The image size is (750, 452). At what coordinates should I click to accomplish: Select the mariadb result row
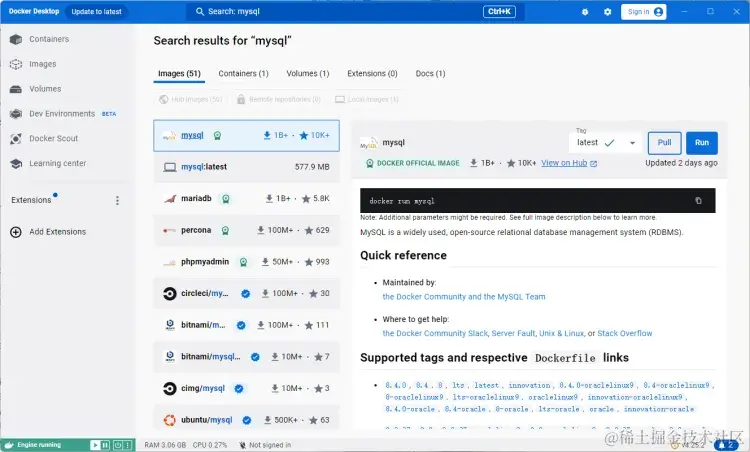tap(246, 198)
